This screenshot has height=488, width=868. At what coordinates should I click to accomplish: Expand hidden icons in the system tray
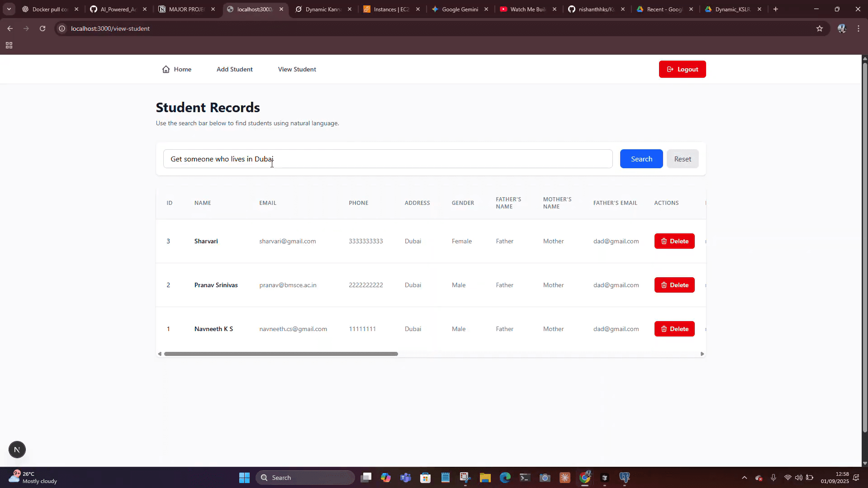click(x=745, y=478)
